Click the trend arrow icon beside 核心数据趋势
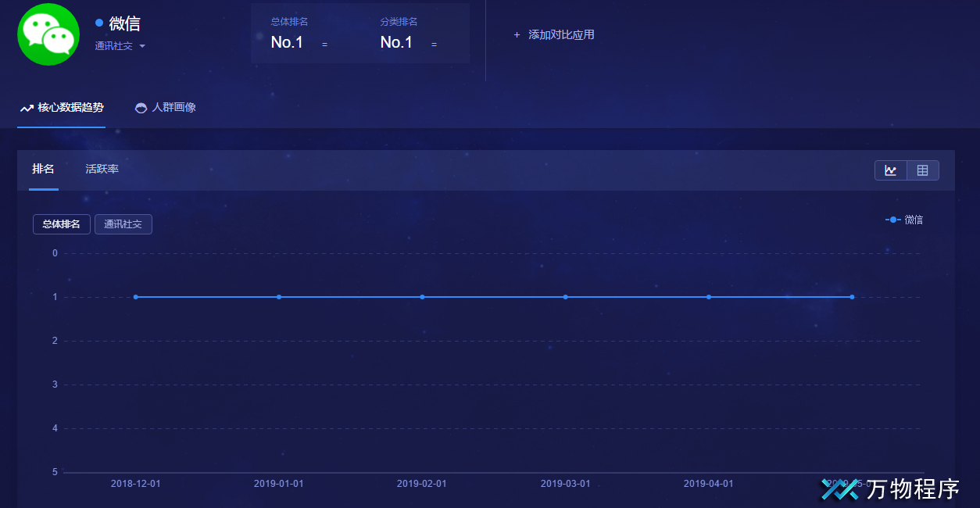 pyautogui.click(x=27, y=108)
